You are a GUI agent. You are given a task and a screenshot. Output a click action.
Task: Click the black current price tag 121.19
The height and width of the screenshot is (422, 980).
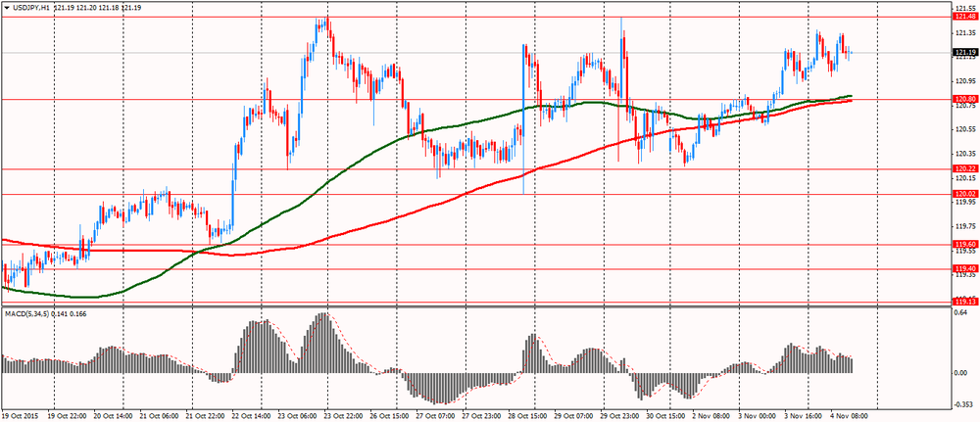pos(965,53)
